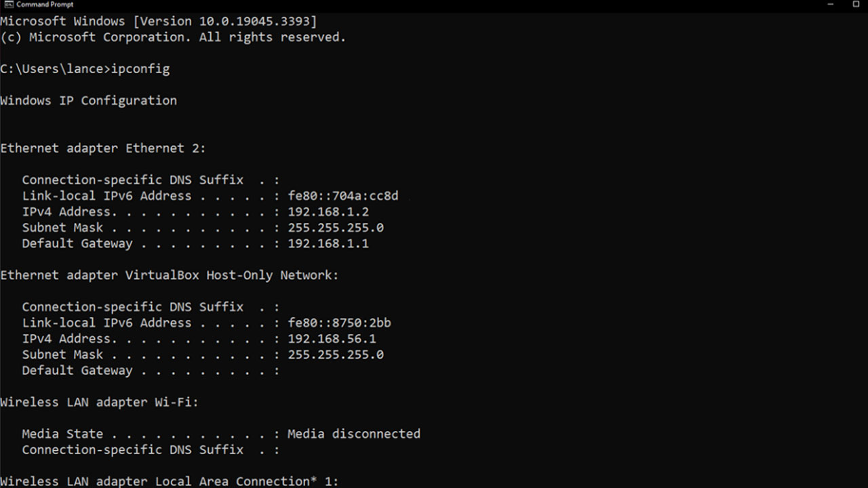Click the IPv6 address fe80::704a:cc8d
Viewport: 868px width, 488px height.
pyautogui.click(x=343, y=196)
